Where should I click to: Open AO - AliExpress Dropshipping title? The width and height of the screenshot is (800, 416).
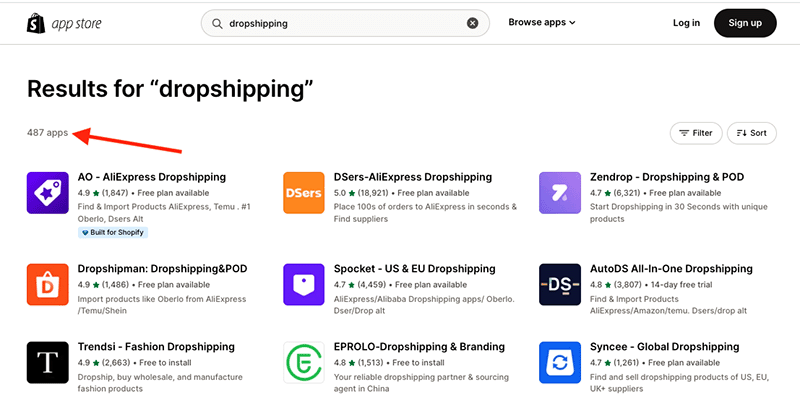pyautogui.click(x=152, y=177)
